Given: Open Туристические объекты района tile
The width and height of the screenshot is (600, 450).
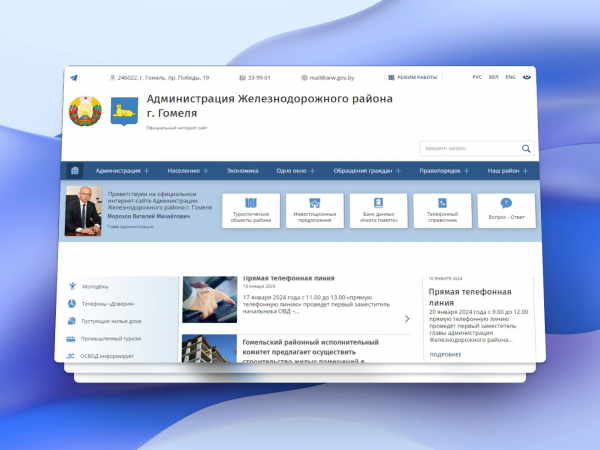Looking at the screenshot, I should [251, 211].
